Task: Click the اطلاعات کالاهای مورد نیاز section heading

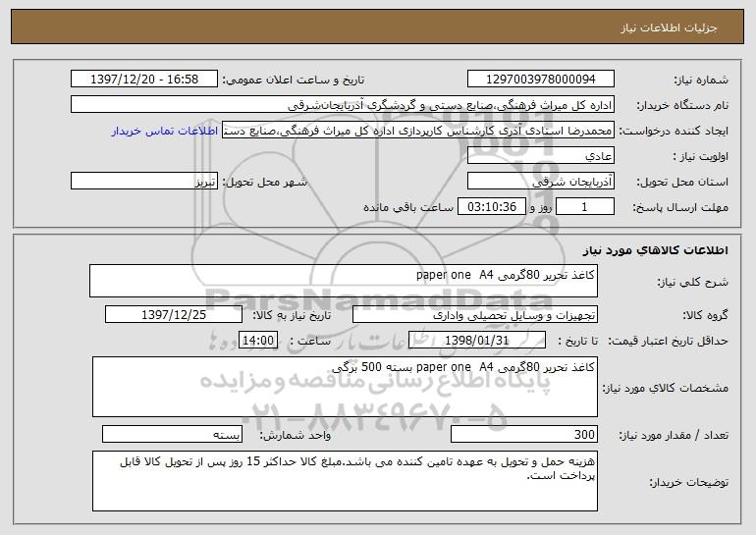Action: (655, 250)
